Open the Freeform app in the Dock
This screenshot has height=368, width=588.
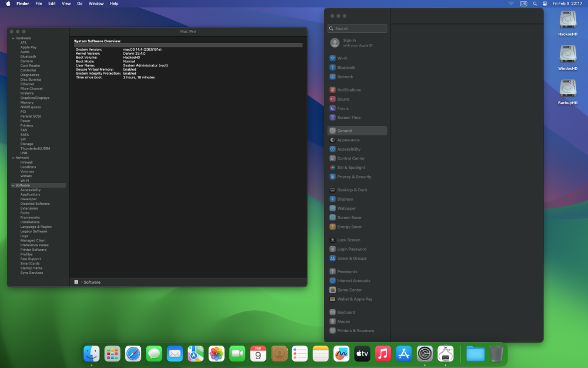pos(341,353)
